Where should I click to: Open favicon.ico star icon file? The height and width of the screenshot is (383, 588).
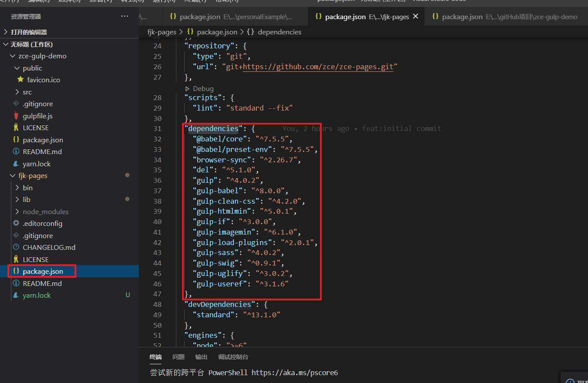click(44, 80)
